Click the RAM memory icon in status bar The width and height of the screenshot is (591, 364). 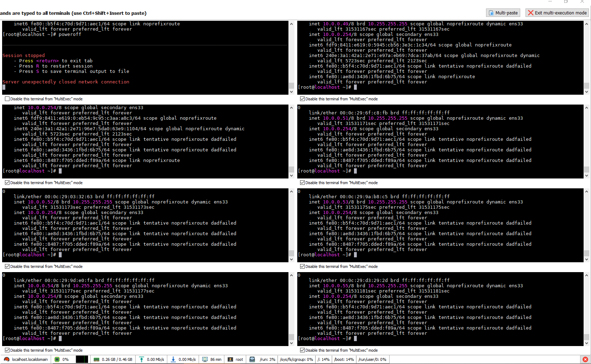click(x=97, y=359)
